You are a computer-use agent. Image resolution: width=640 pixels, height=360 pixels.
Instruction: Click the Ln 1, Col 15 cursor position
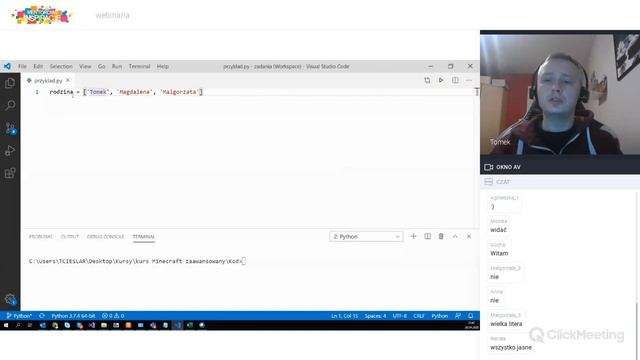344,316
